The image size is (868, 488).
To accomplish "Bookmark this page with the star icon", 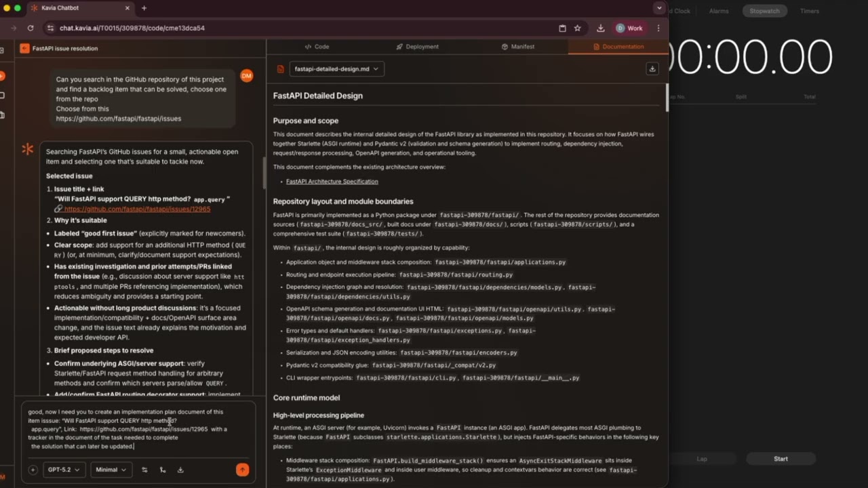I will pos(578,28).
